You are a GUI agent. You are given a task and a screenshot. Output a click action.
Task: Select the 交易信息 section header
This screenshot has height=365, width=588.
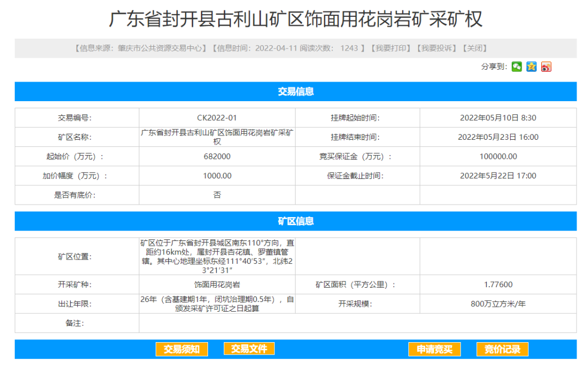pos(296,91)
